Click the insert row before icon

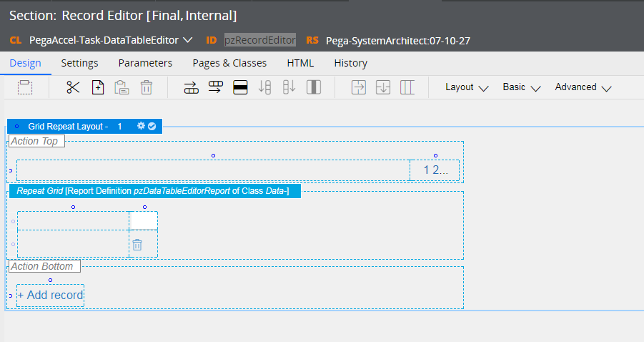(191, 87)
